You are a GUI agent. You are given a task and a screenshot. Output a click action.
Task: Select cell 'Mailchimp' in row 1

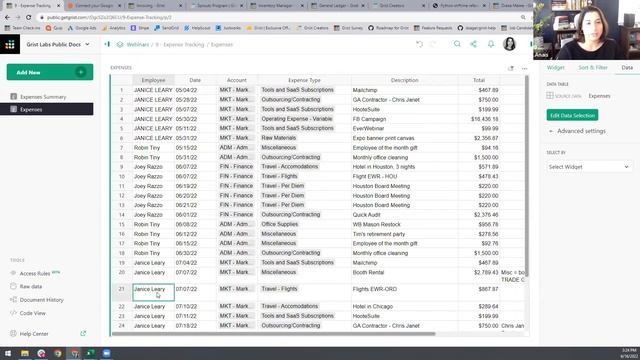click(x=404, y=90)
